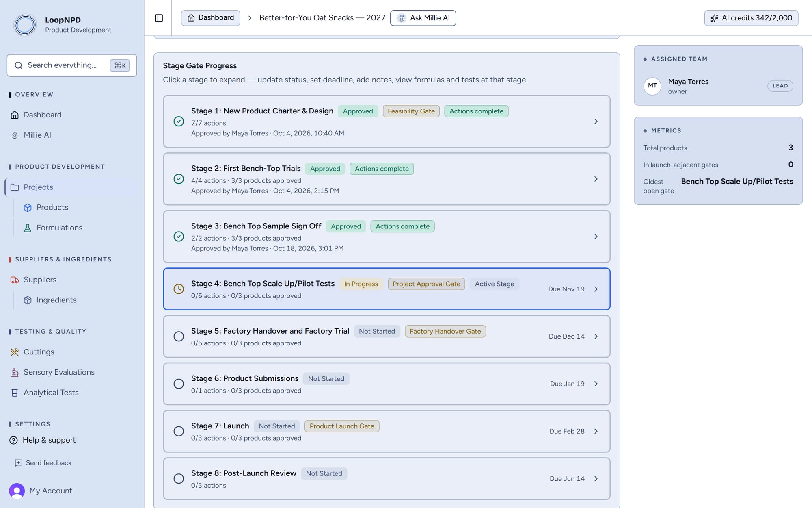Image resolution: width=812 pixels, height=508 pixels.
Task: Click Maya Torres MT avatar
Action: 652,86
